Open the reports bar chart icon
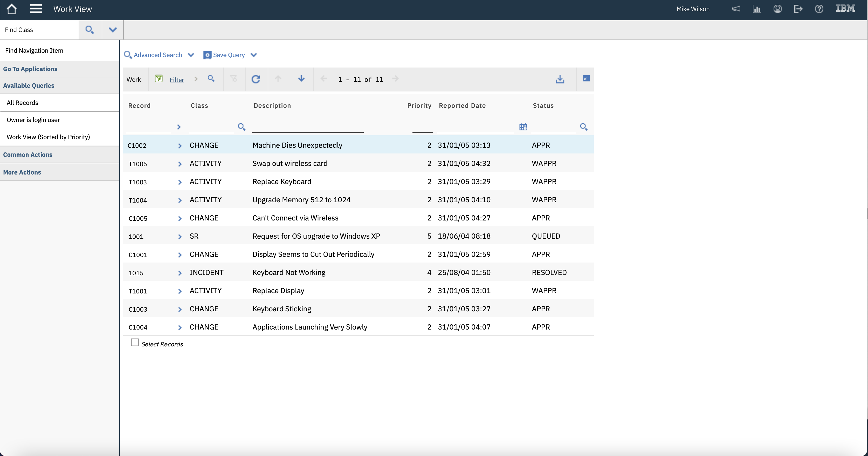868x456 pixels. pos(757,9)
